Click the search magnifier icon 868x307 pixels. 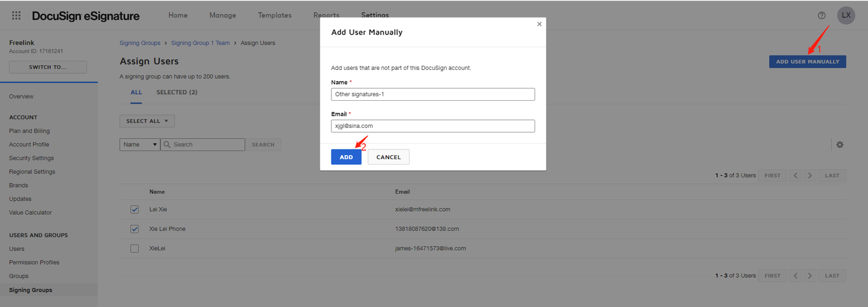coord(168,145)
